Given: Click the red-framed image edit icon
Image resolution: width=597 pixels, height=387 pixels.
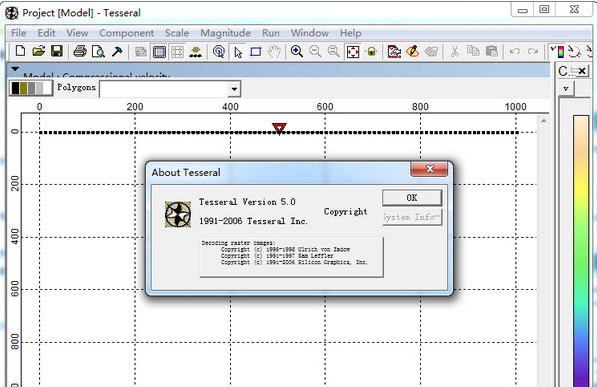Looking at the screenshot, I should [x=394, y=52].
